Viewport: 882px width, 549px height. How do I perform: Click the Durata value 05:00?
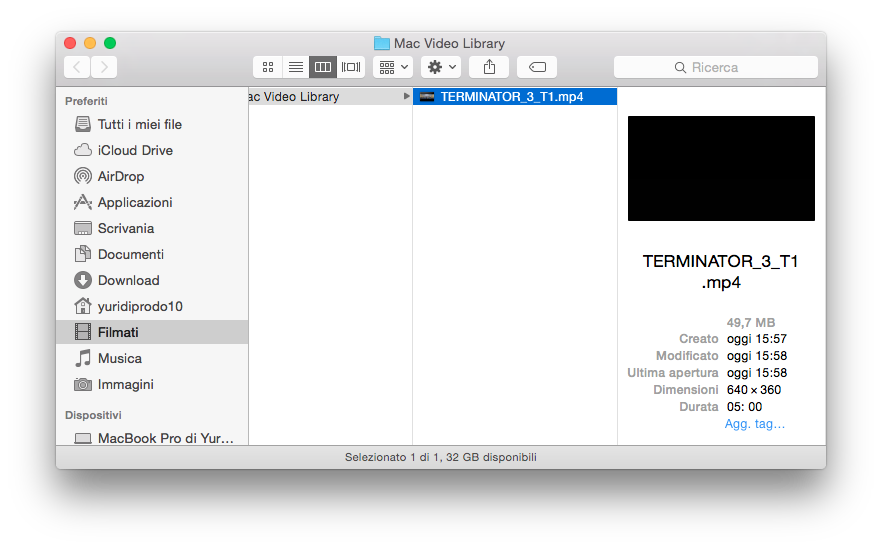pos(744,407)
